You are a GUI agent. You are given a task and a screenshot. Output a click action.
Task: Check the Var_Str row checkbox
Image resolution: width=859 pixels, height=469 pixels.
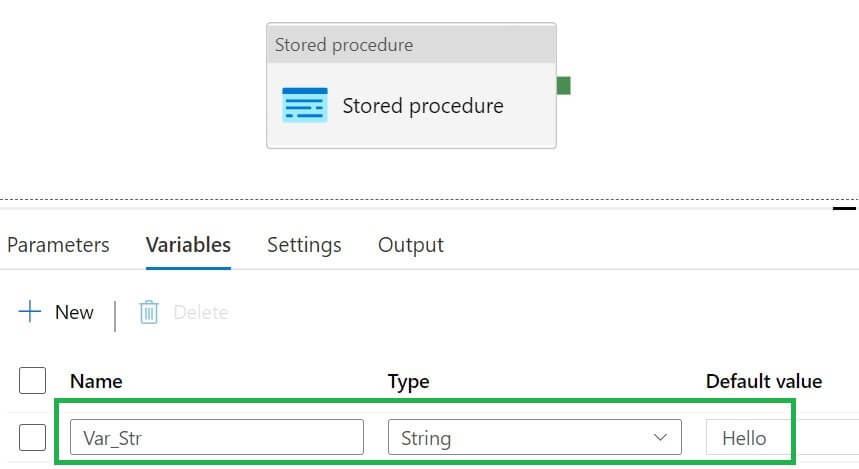[x=33, y=437]
